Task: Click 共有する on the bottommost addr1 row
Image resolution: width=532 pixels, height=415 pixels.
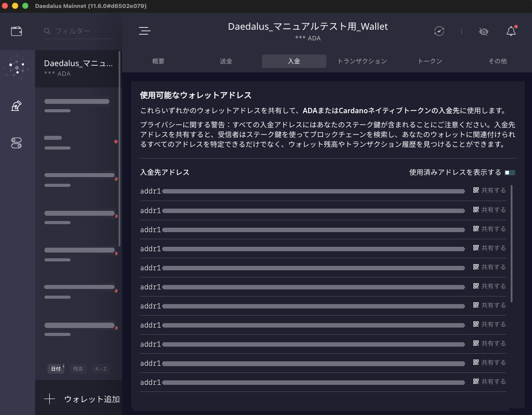Action: click(x=494, y=382)
